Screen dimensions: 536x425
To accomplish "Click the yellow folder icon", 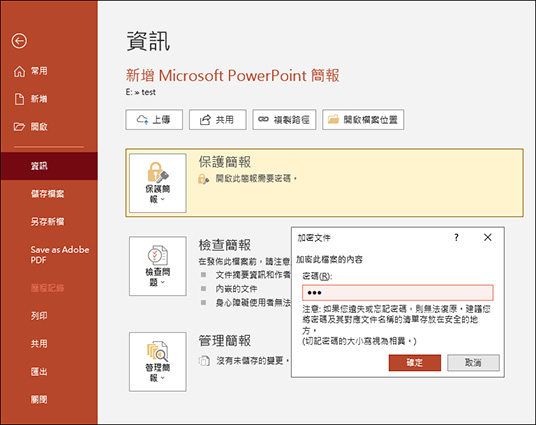I will click(333, 119).
